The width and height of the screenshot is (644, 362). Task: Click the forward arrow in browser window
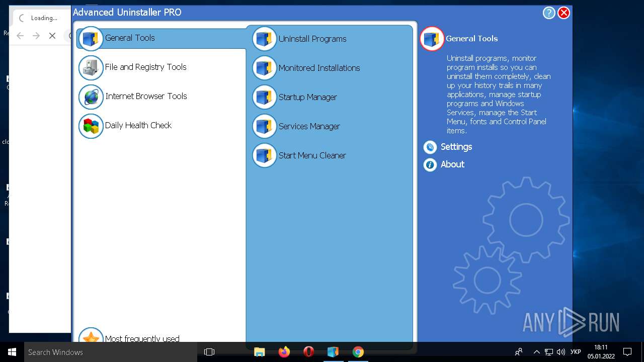pyautogui.click(x=36, y=35)
